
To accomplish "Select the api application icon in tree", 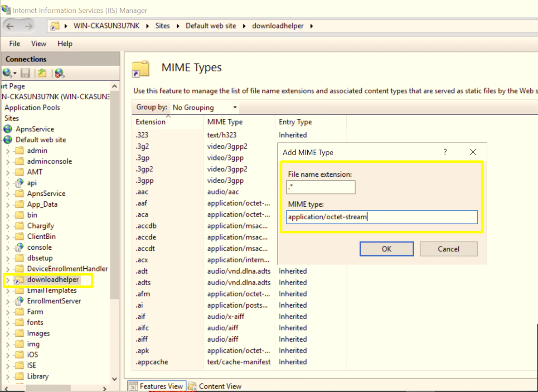I will click(x=19, y=183).
